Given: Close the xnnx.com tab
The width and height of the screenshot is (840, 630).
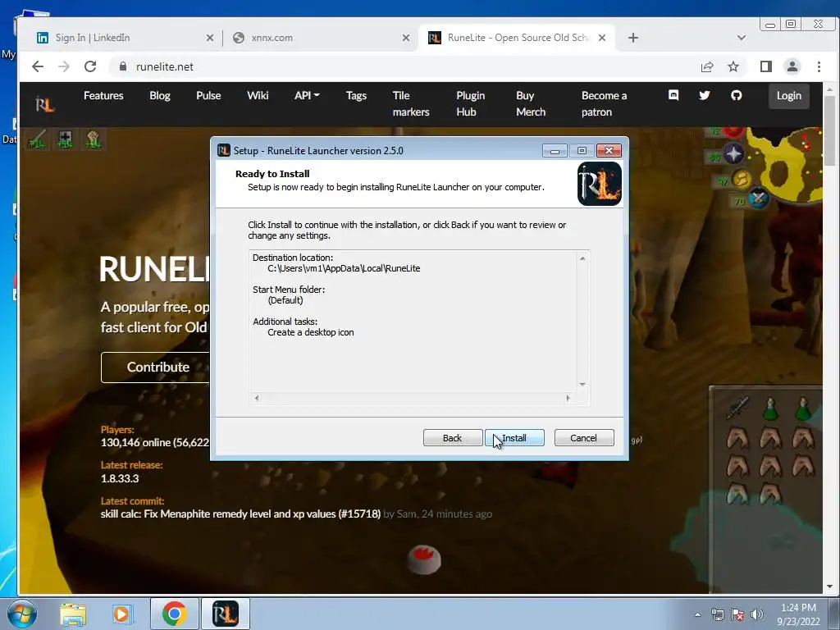Looking at the screenshot, I should pos(406,38).
